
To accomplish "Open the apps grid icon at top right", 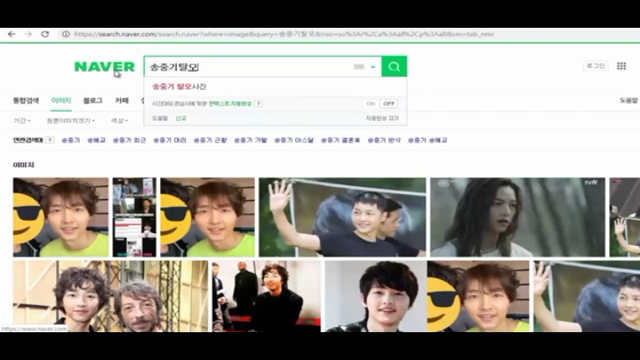I will pos(621,66).
